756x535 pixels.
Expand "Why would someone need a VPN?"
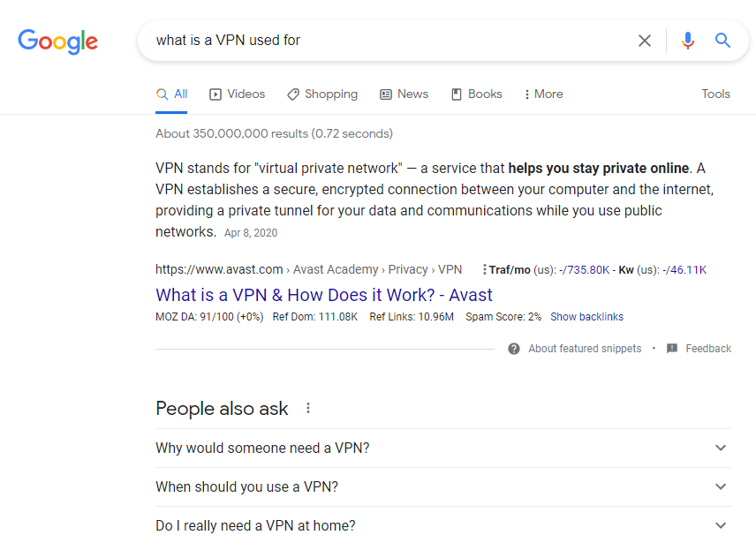pos(721,448)
